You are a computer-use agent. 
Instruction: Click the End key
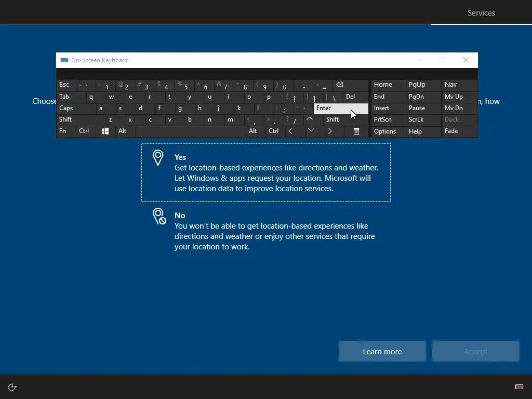click(388, 97)
